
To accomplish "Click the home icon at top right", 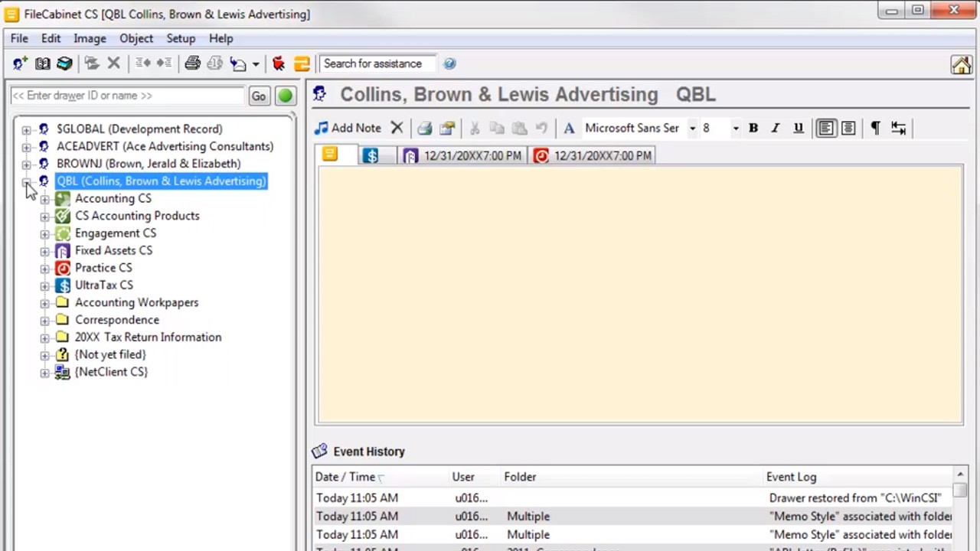I will (x=960, y=64).
